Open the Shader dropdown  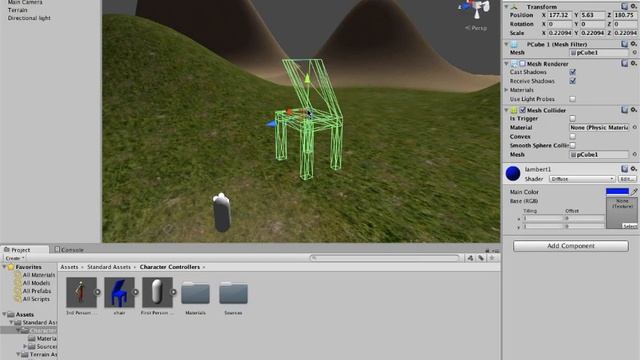pyautogui.click(x=582, y=179)
